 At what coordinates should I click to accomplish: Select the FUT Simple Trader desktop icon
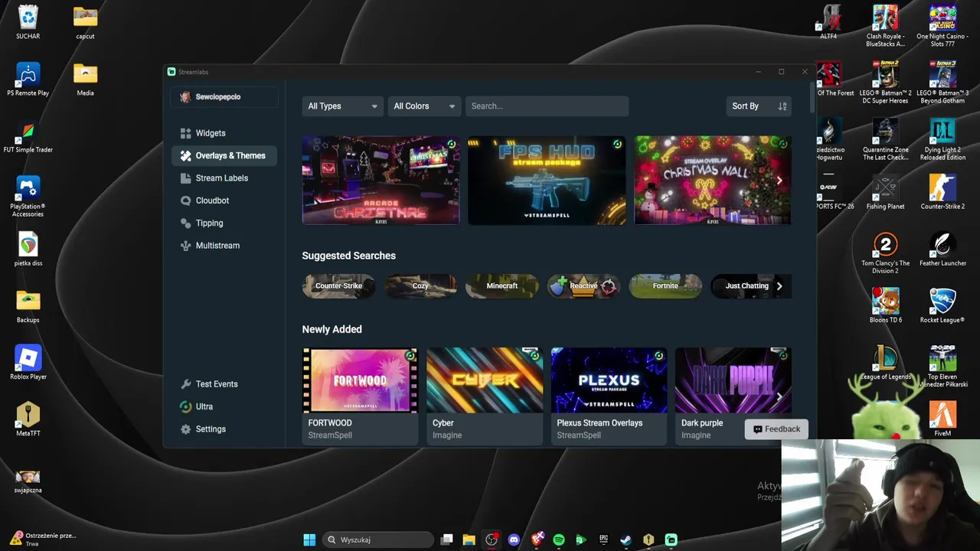28,136
